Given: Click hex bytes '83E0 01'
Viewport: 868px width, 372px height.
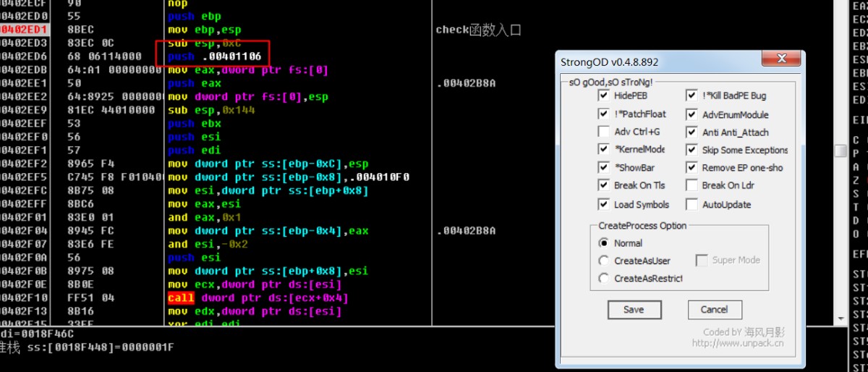Looking at the screenshot, I should [x=90, y=217].
